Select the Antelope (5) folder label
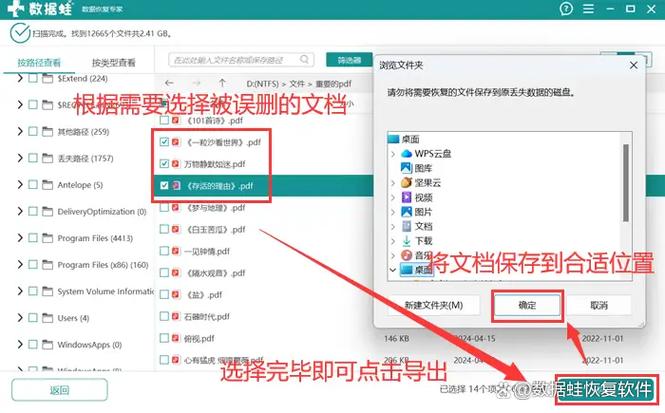 tap(80, 185)
